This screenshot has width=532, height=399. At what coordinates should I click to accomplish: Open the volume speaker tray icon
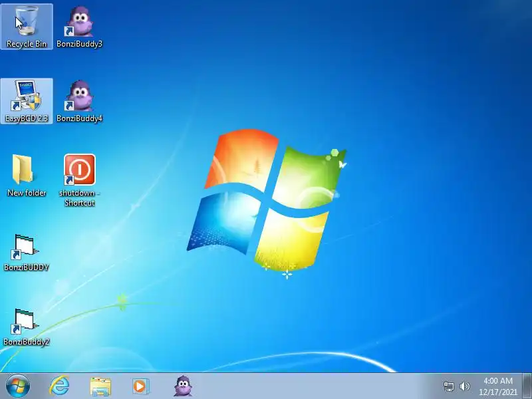pos(464,386)
